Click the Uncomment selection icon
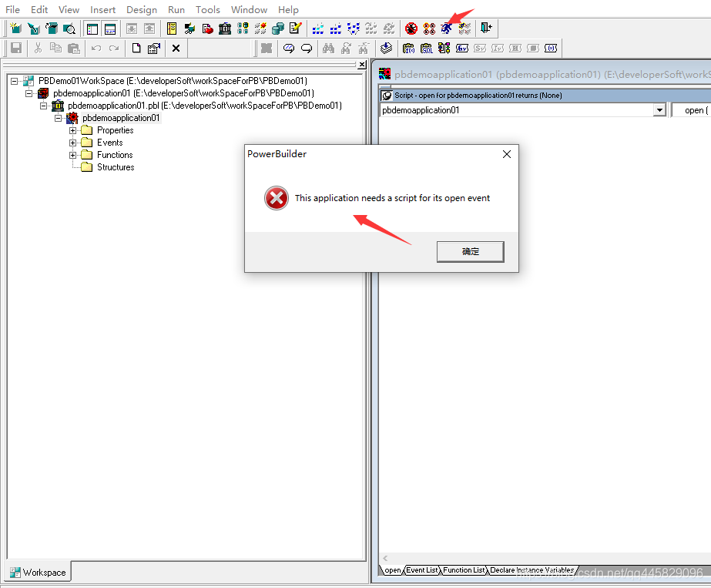This screenshot has height=588, width=711. (x=307, y=48)
